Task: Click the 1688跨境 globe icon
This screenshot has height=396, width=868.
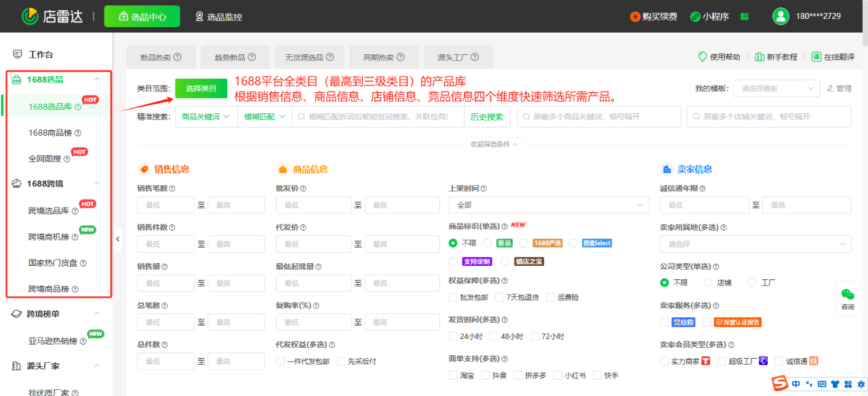Action: click(x=18, y=184)
